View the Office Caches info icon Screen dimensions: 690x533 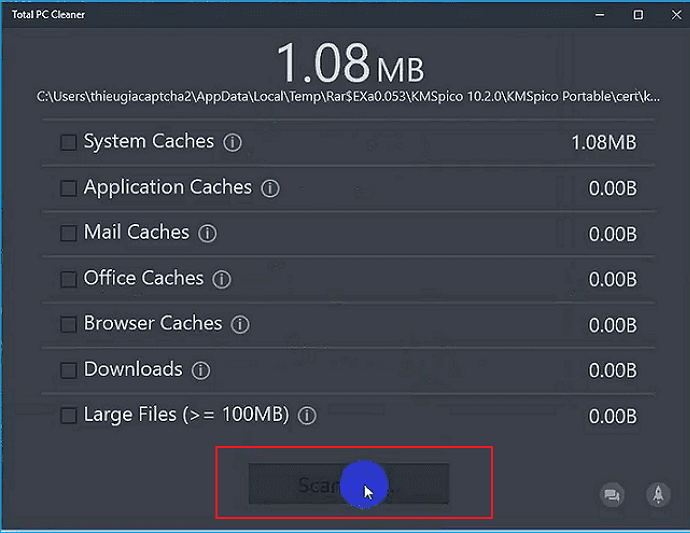pos(221,279)
